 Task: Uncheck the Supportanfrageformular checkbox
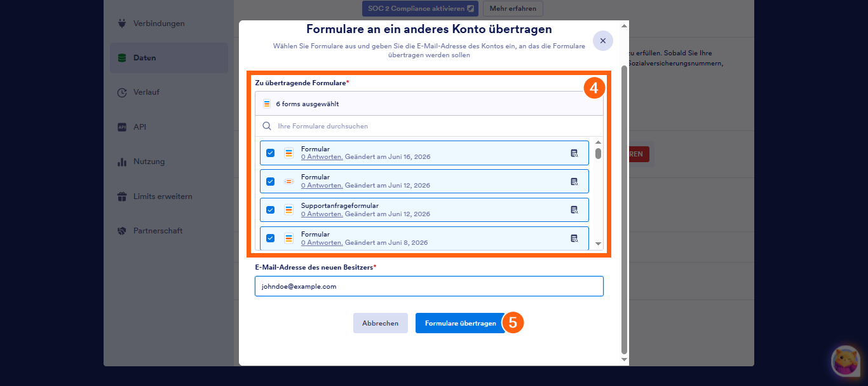(x=270, y=210)
